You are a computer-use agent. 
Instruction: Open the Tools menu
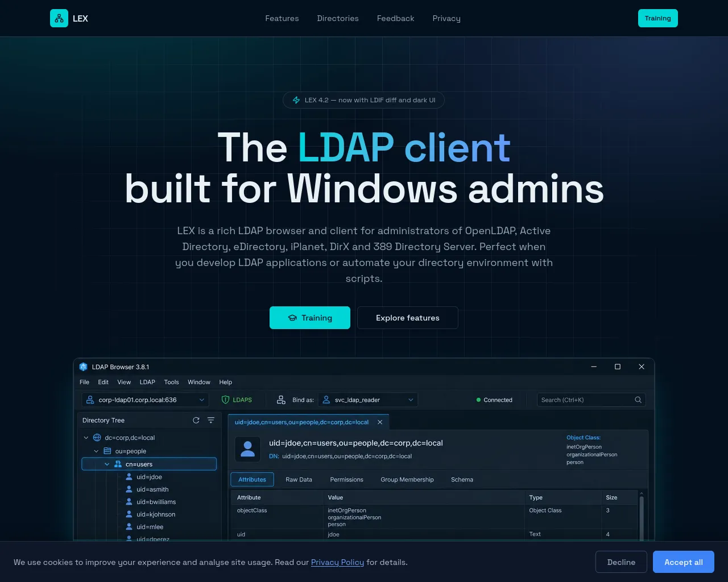click(171, 382)
